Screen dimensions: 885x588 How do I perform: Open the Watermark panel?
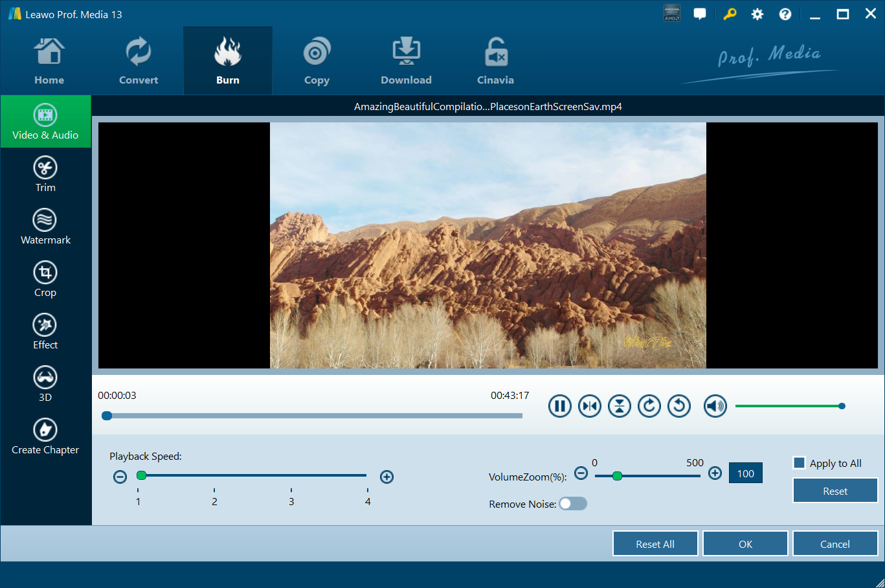point(45,226)
